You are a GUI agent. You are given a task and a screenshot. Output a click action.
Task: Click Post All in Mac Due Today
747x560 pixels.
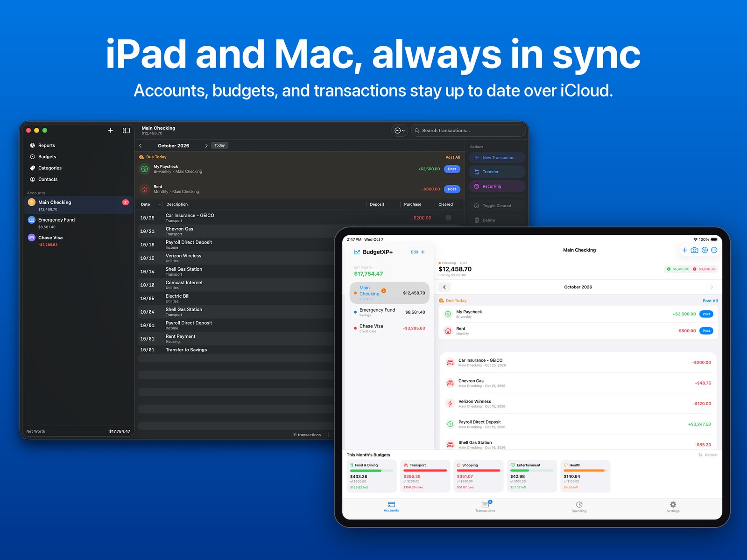click(452, 157)
